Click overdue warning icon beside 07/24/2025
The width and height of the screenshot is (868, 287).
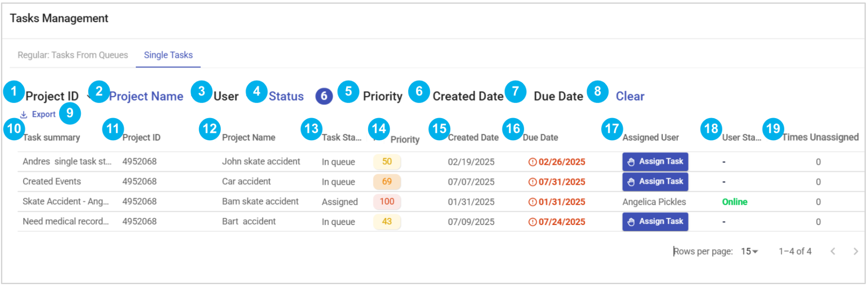(532, 222)
